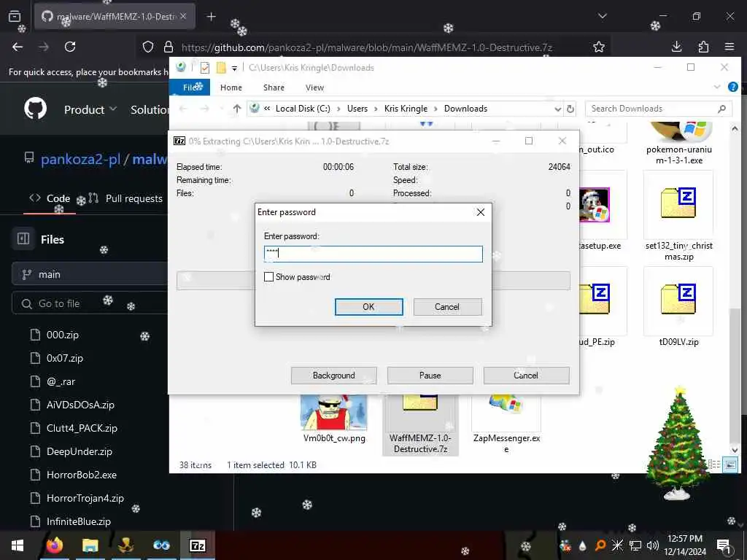Viewport: 747px width, 560px height.
Task: Go up one folder in Explorer
Action: (x=237, y=109)
